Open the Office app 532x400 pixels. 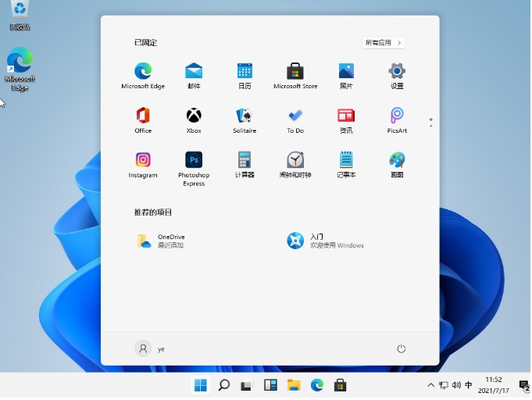point(143,116)
